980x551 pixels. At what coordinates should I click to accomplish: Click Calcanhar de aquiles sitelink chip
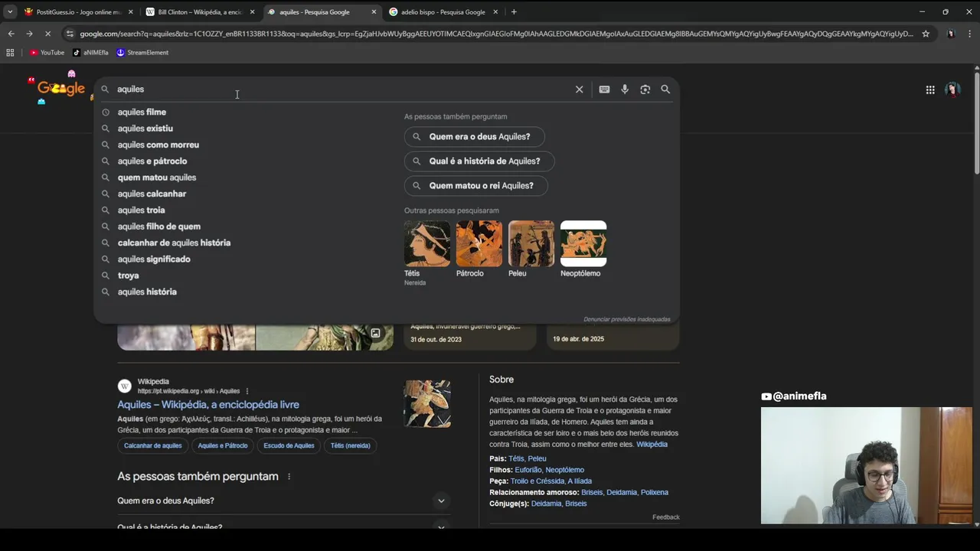pyautogui.click(x=153, y=445)
